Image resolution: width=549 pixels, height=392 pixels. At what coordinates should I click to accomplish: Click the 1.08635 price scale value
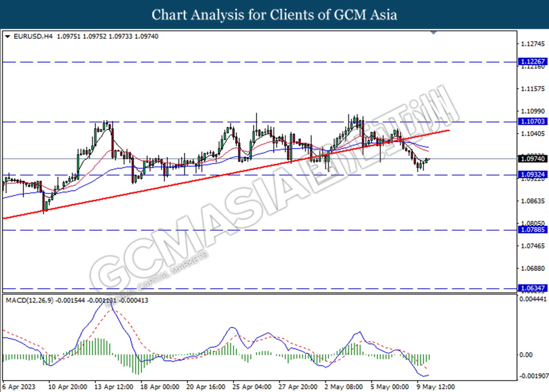click(x=533, y=201)
